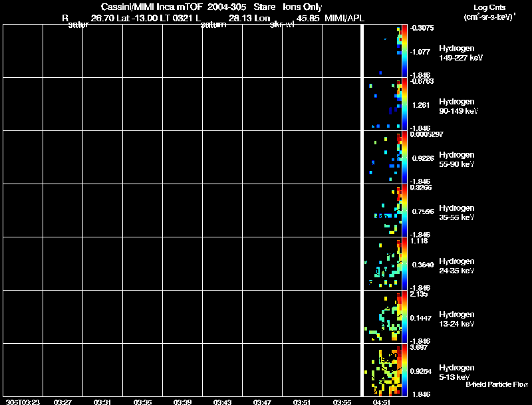Click the Hydrogen 35-55 keV color bar
Image resolution: width=532 pixels, height=405 pixels.
[x=404, y=211]
